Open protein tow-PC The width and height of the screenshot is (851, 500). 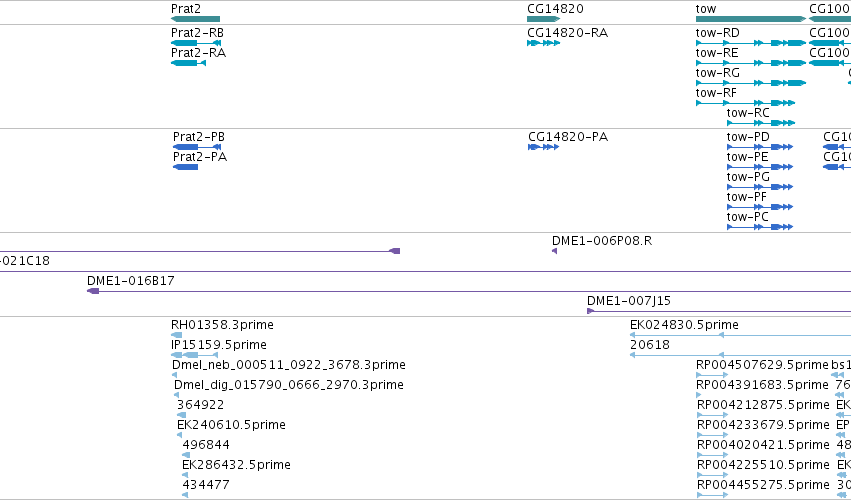point(760,227)
